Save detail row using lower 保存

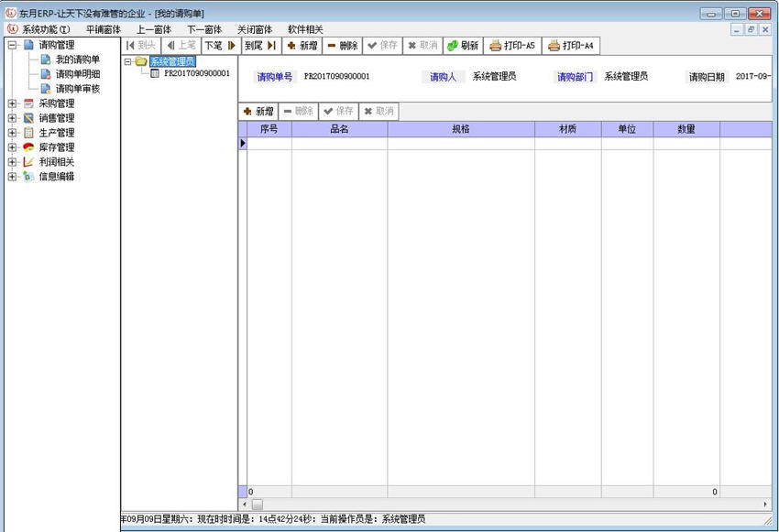pyautogui.click(x=339, y=111)
